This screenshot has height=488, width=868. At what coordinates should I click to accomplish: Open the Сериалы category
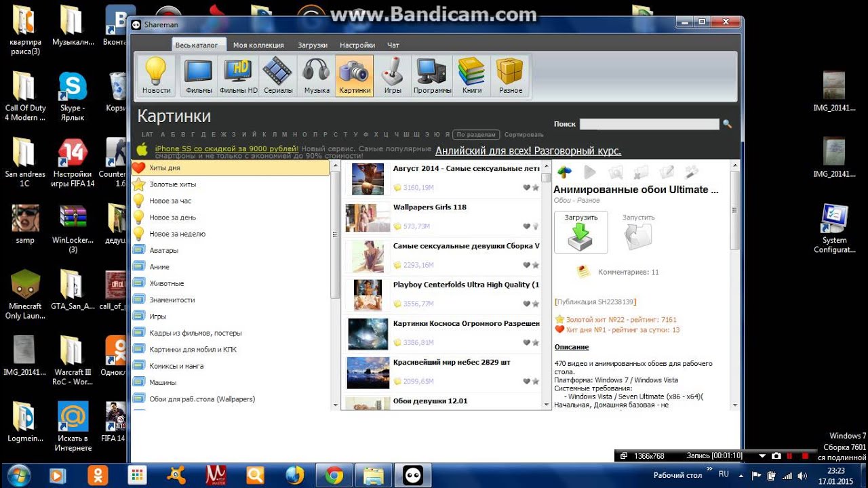point(278,75)
